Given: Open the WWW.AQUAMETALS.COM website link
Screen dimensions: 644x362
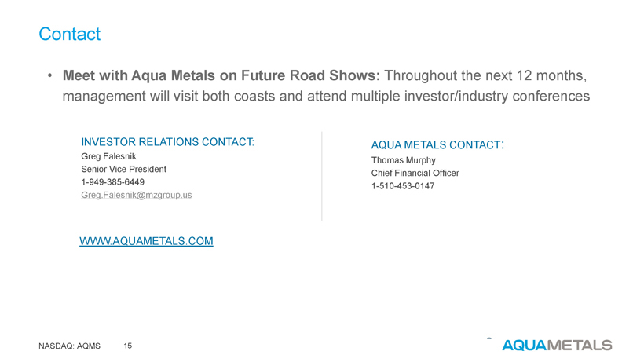Looking at the screenshot, I should click(x=146, y=241).
